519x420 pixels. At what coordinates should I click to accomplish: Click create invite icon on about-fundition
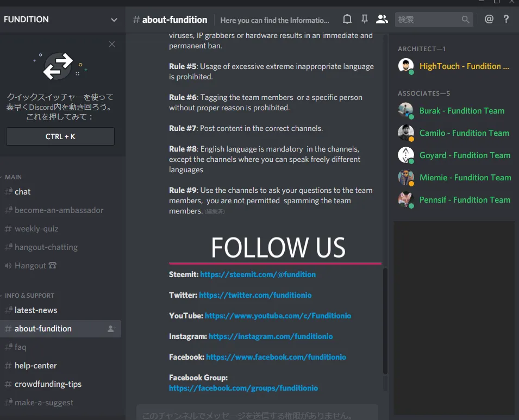(111, 329)
